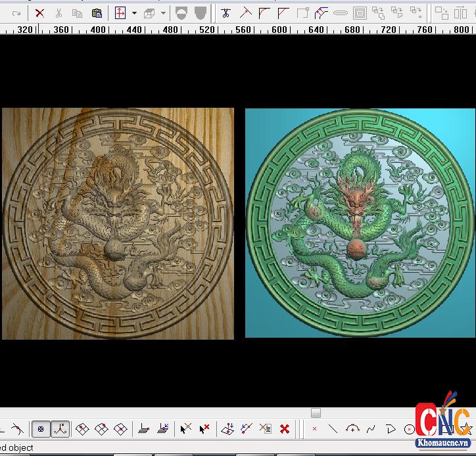Toggle the pressed axes snap button
476x456 pixels.
click(60, 429)
